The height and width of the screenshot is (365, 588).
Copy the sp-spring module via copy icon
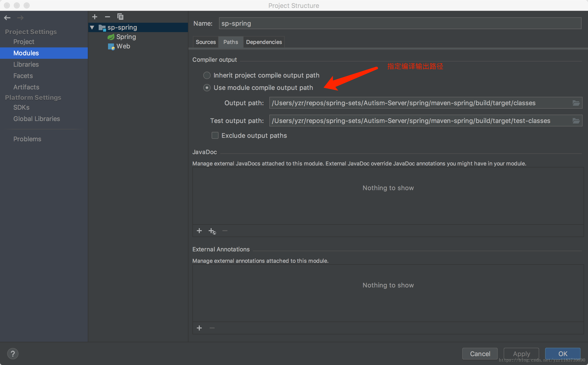pyautogui.click(x=121, y=17)
